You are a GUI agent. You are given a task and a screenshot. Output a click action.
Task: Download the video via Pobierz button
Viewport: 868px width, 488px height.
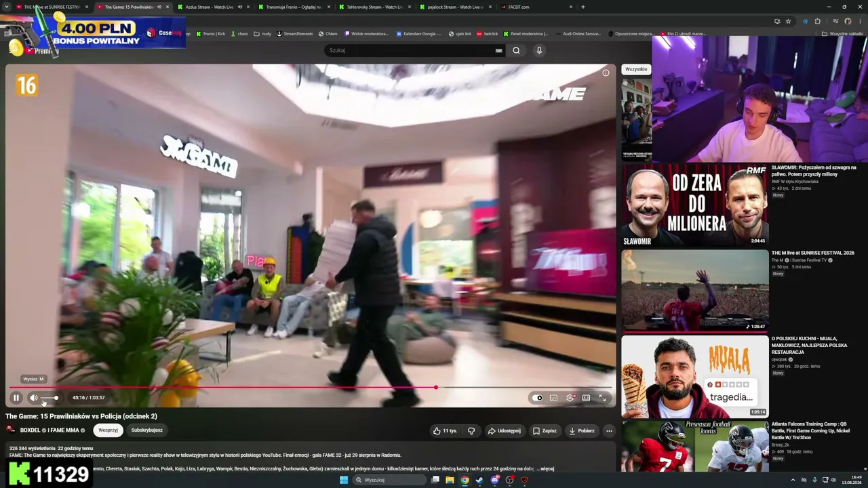[x=582, y=430]
